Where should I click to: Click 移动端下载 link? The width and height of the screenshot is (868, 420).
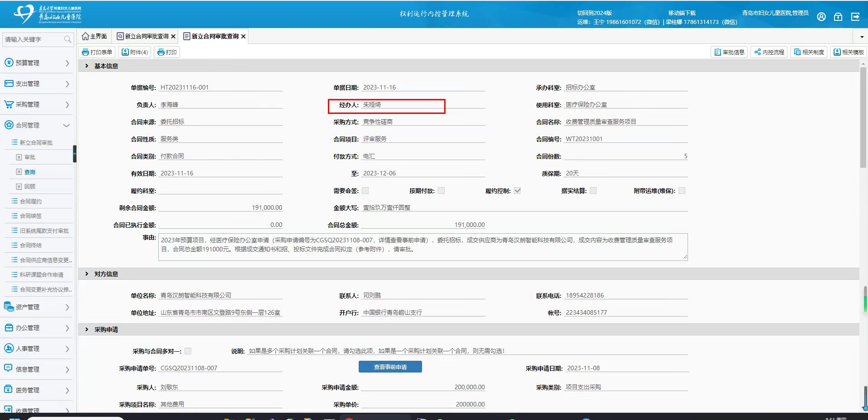pyautogui.click(x=682, y=13)
